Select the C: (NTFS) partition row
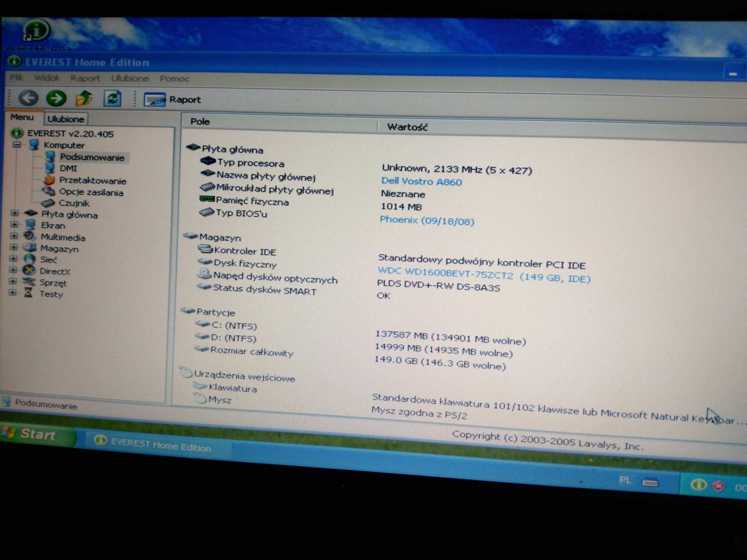747x560 pixels. (234, 326)
